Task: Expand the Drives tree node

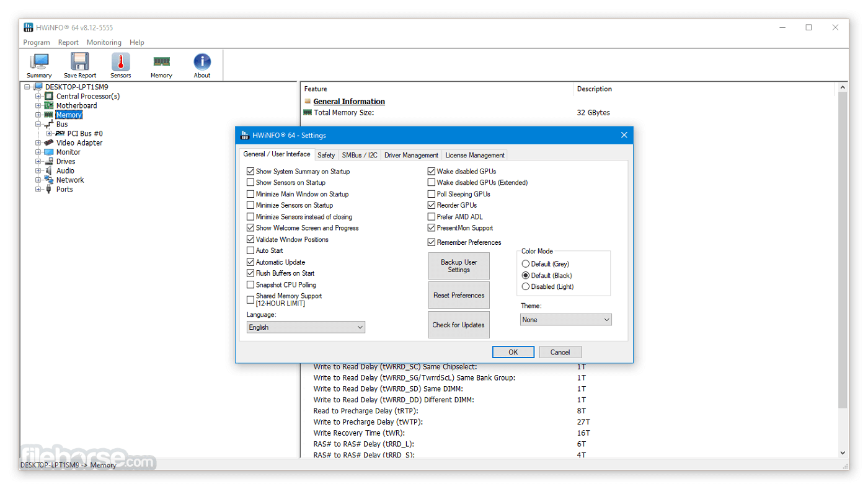Action: click(38, 161)
